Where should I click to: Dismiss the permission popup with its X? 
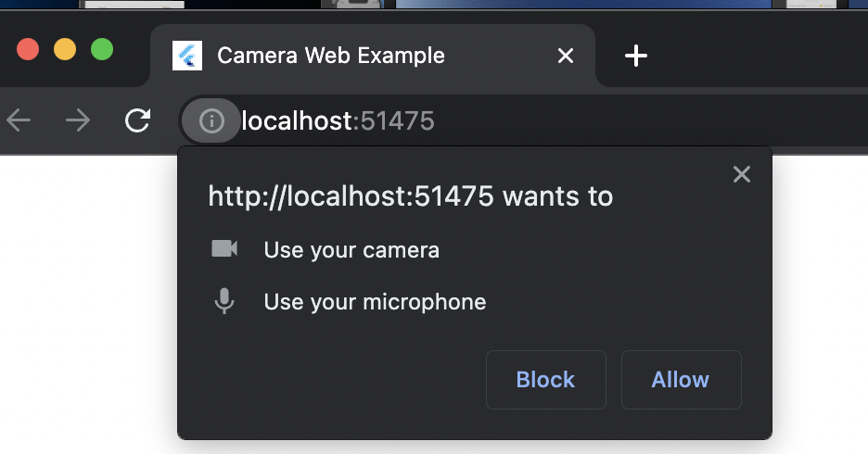tap(741, 174)
